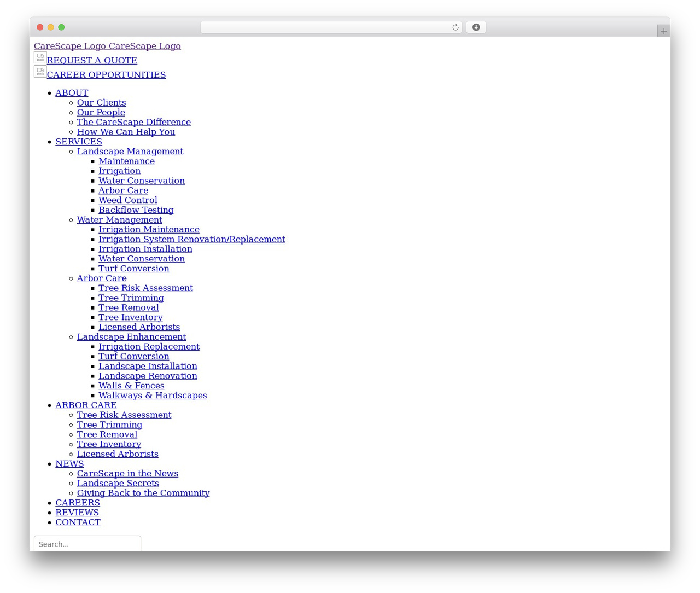Visit the Backflow Testing page link
700x593 pixels.
coord(136,210)
